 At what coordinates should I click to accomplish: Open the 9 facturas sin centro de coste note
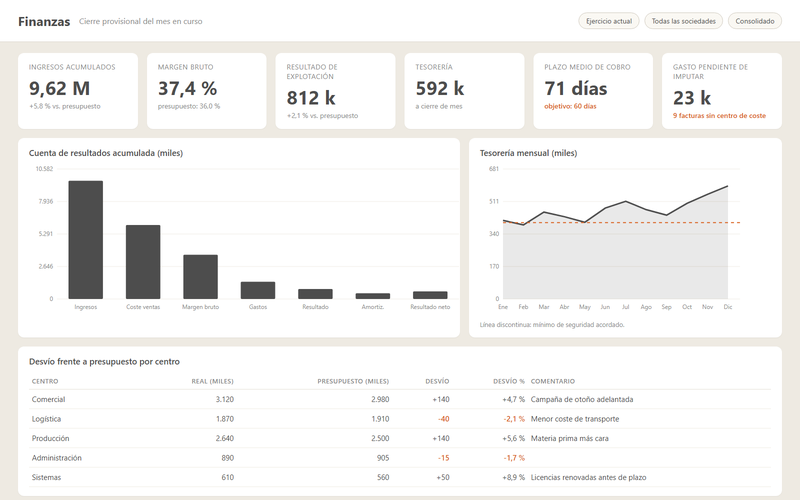pyautogui.click(x=719, y=116)
